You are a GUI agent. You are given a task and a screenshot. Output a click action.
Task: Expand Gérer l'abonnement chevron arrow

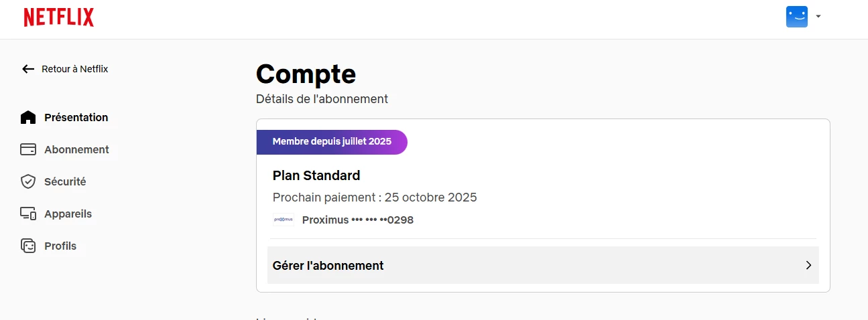(808, 265)
